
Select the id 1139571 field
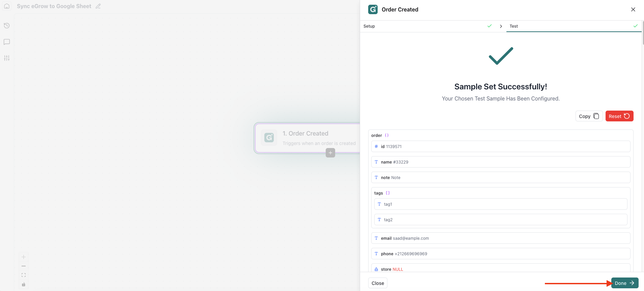[501, 147]
